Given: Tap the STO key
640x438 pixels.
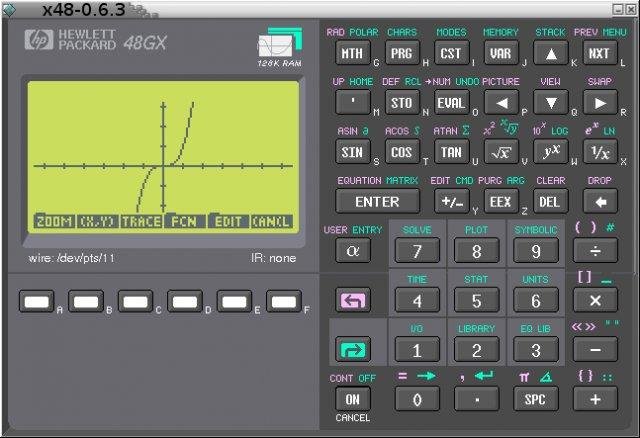Looking at the screenshot, I should coord(402,102).
